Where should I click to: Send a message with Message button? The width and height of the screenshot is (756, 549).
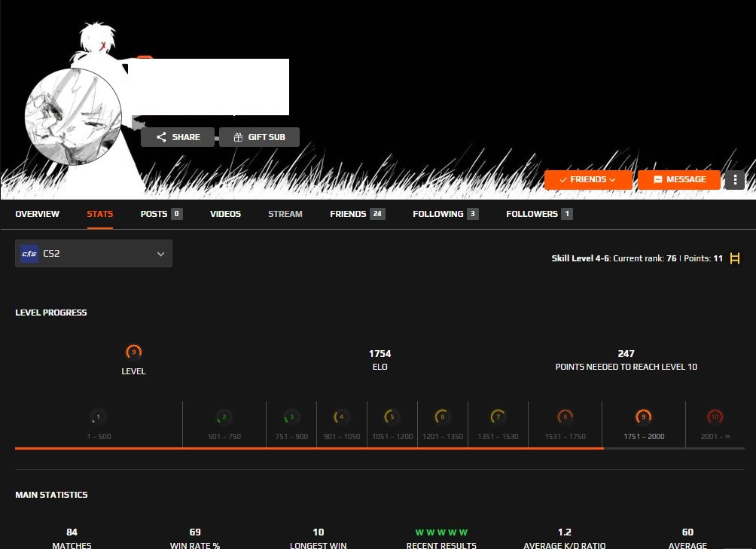pyautogui.click(x=679, y=180)
